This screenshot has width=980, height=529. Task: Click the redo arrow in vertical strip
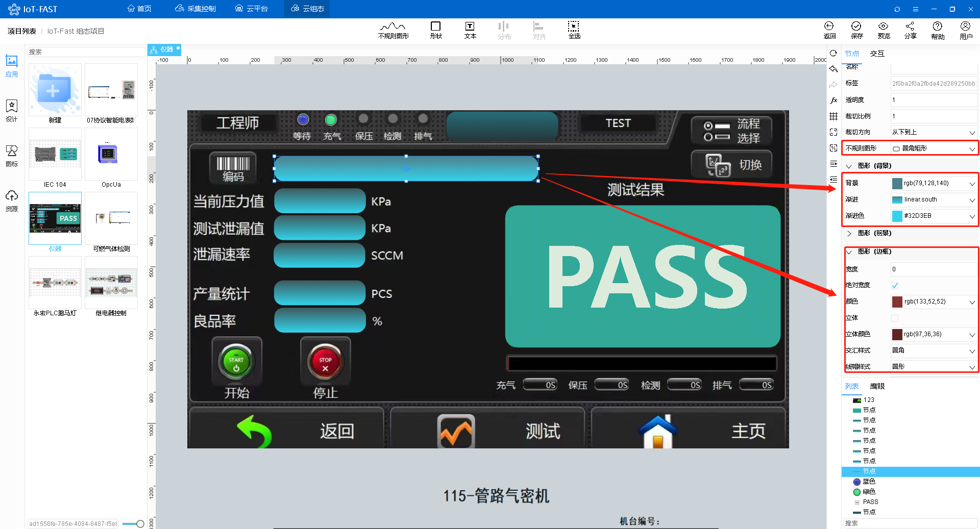(x=834, y=85)
